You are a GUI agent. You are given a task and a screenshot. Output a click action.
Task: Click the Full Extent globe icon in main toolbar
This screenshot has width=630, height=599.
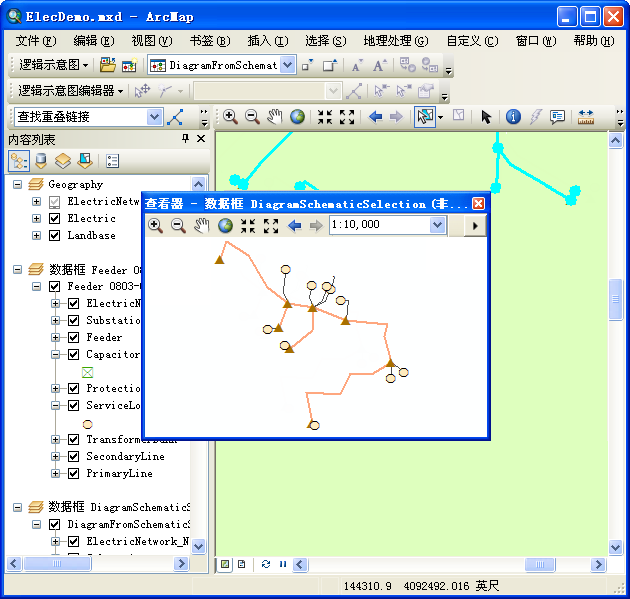point(297,116)
